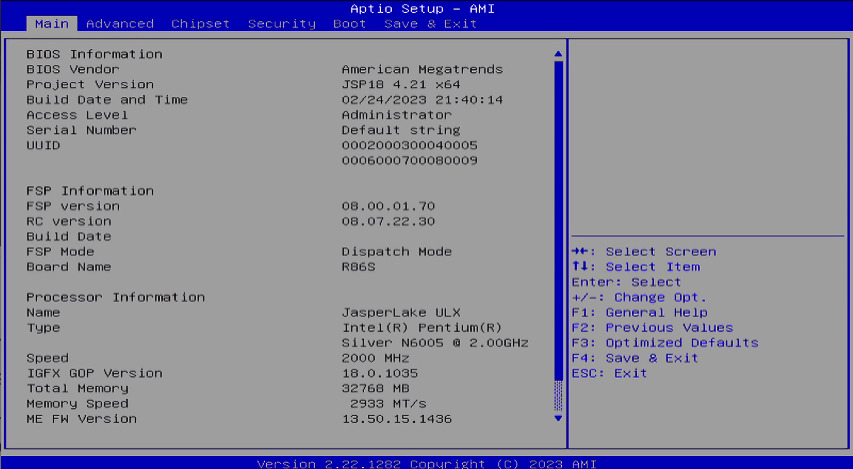The width and height of the screenshot is (853, 469).
Task: Click the F4: Save & Exit hint
Action: pyautogui.click(x=635, y=359)
